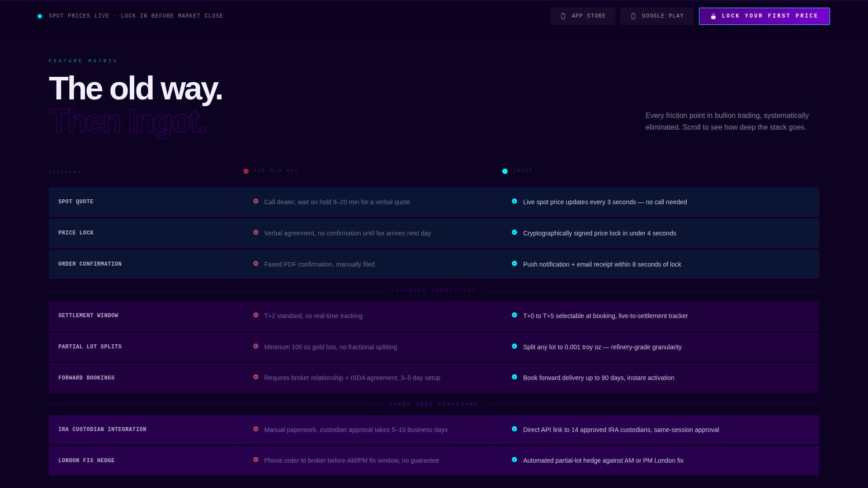Click INGOT column header text

[523, 171]
